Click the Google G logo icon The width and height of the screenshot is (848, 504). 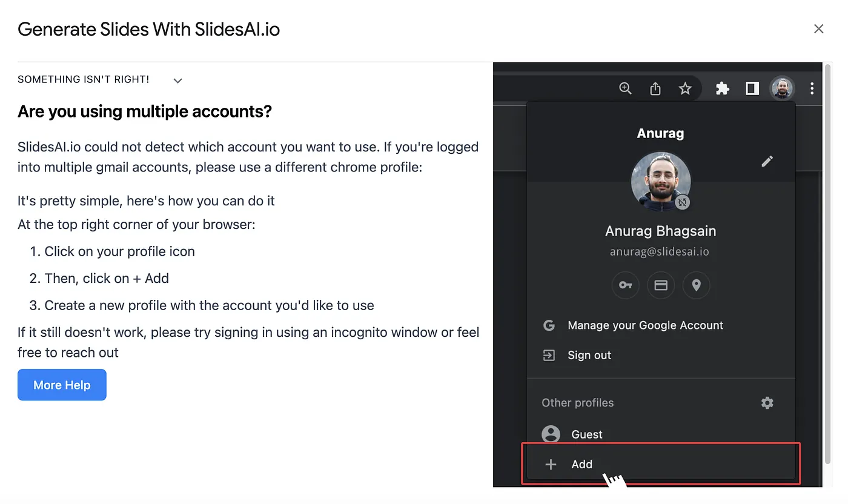click(549, 325)
